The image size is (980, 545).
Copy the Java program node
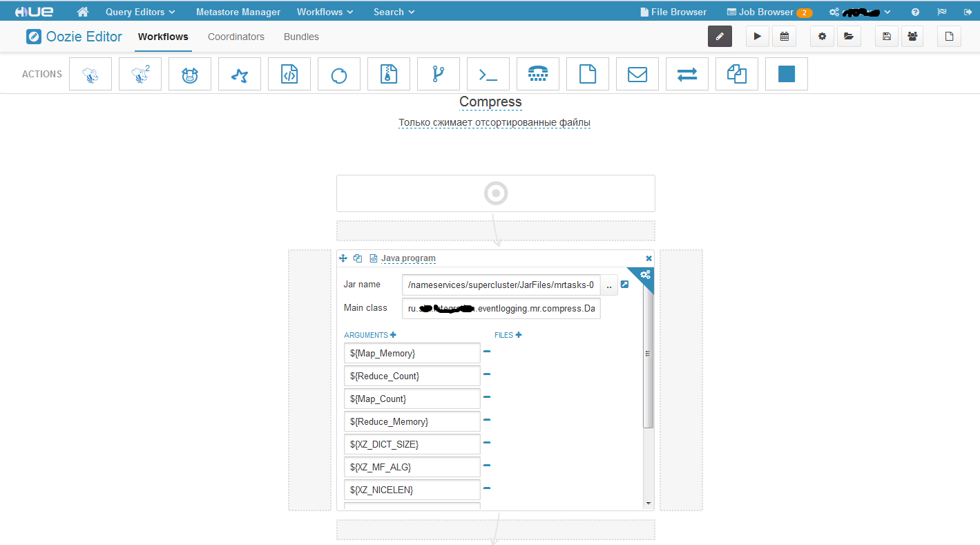coord(357,258)
